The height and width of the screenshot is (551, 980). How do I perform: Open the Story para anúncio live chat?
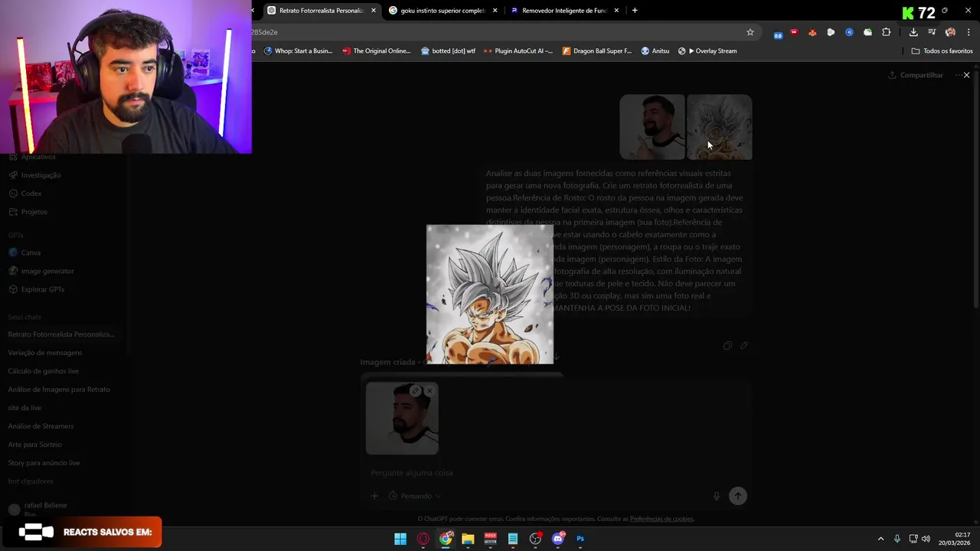click(x=44, y=463)
